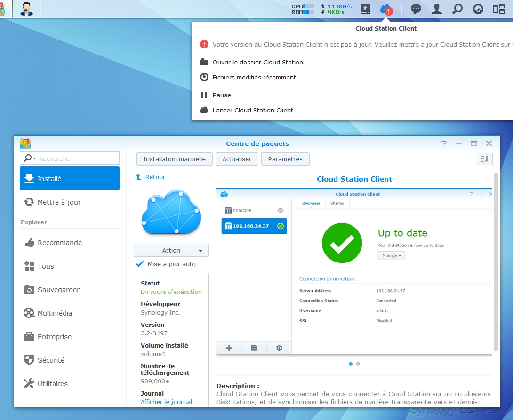Click the CPU and RAM resource monitor
Screen dimensions: 513x420
pos(303,9)
